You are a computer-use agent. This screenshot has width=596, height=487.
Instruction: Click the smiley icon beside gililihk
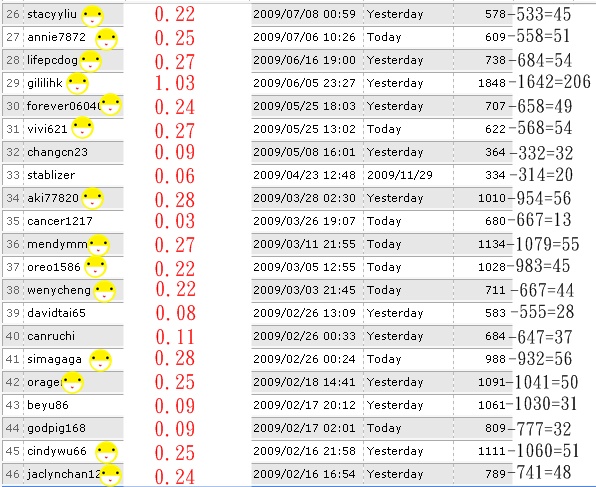(x=77, y=84)
